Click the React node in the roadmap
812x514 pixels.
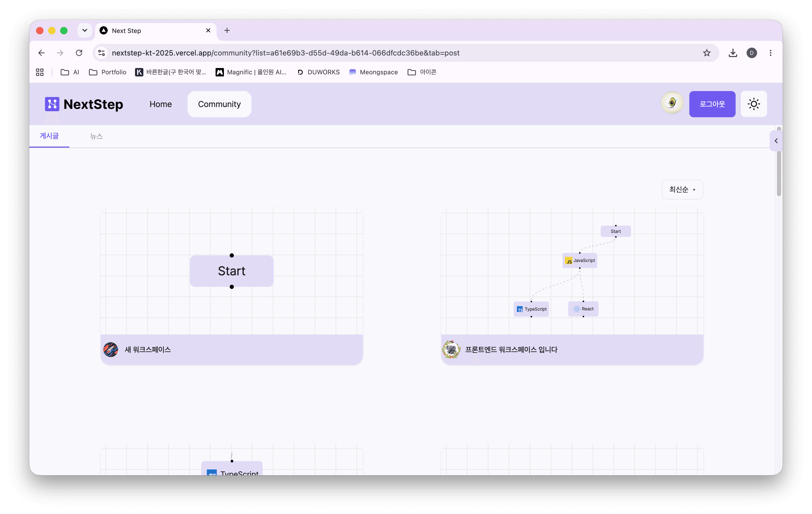tap(583, 309)
